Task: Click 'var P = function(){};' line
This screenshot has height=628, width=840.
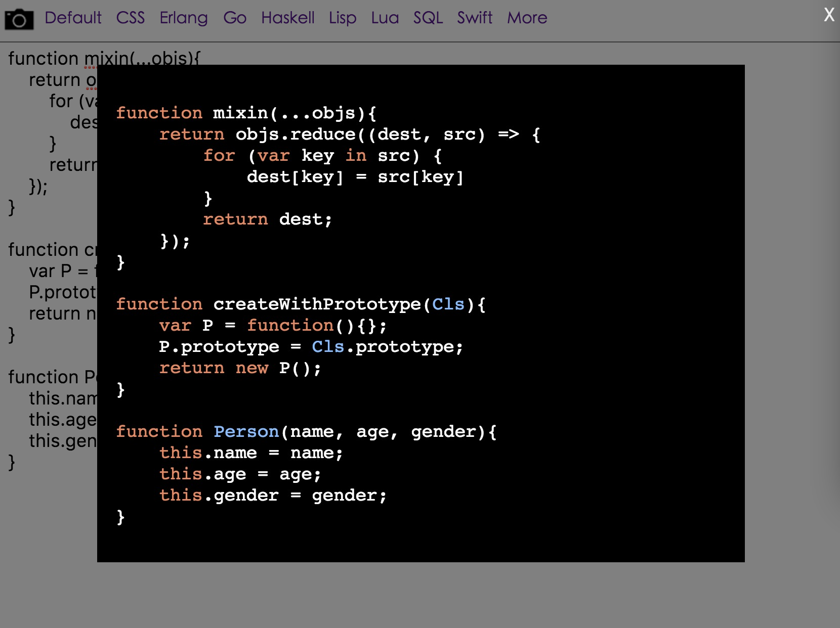Action: point(273,326)
